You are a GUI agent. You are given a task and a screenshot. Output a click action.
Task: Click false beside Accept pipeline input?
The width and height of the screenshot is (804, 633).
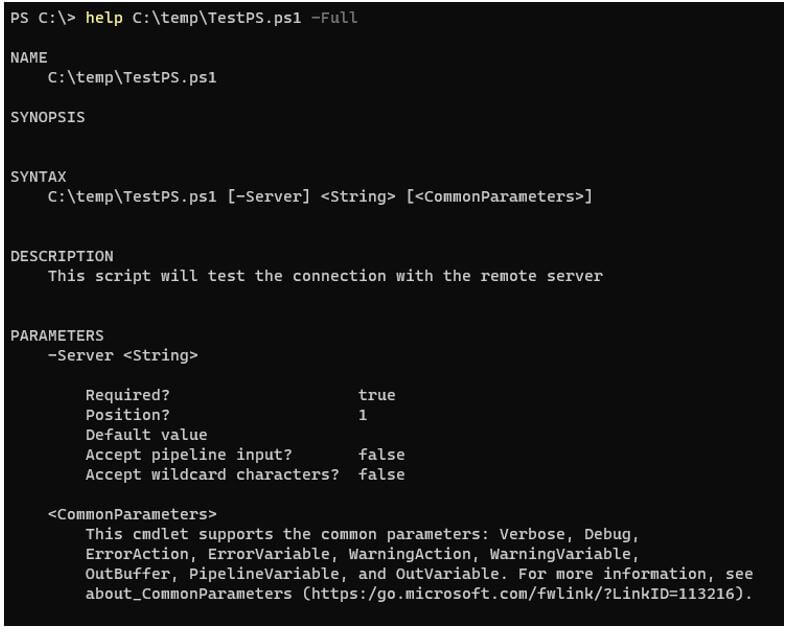381,454
